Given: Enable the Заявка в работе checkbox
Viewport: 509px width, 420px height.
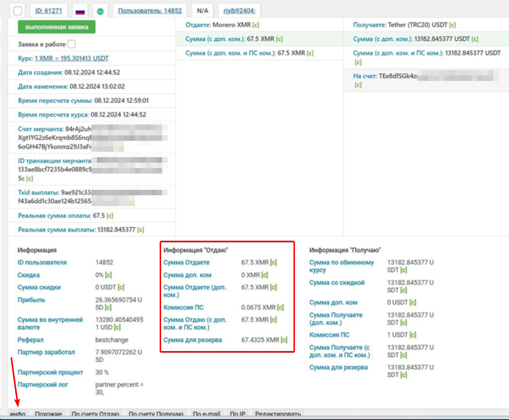Looking at the screenshot, I should [x=71, y=44].
